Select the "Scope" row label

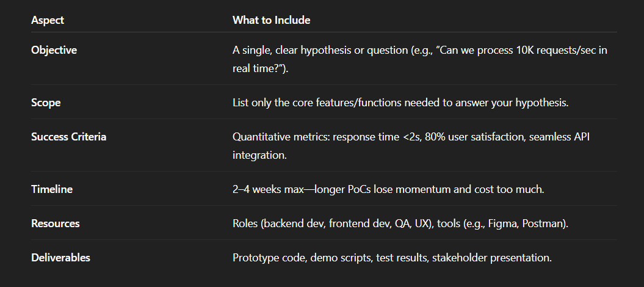coord(46,103)
